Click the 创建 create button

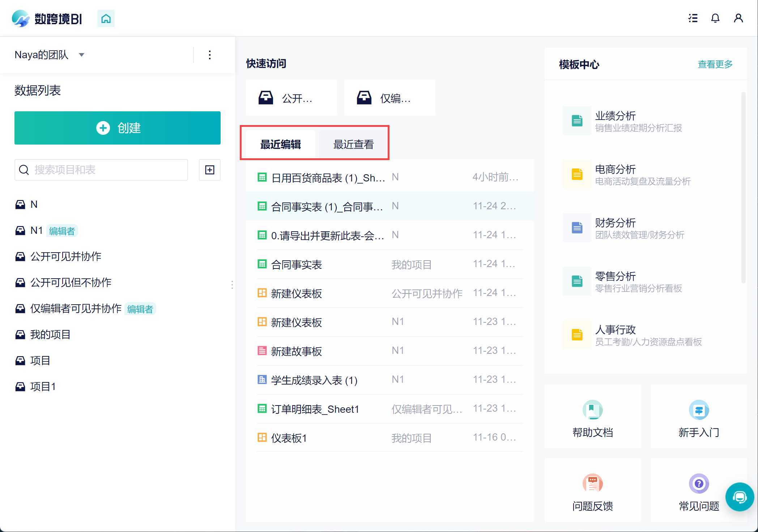(118, 128)
